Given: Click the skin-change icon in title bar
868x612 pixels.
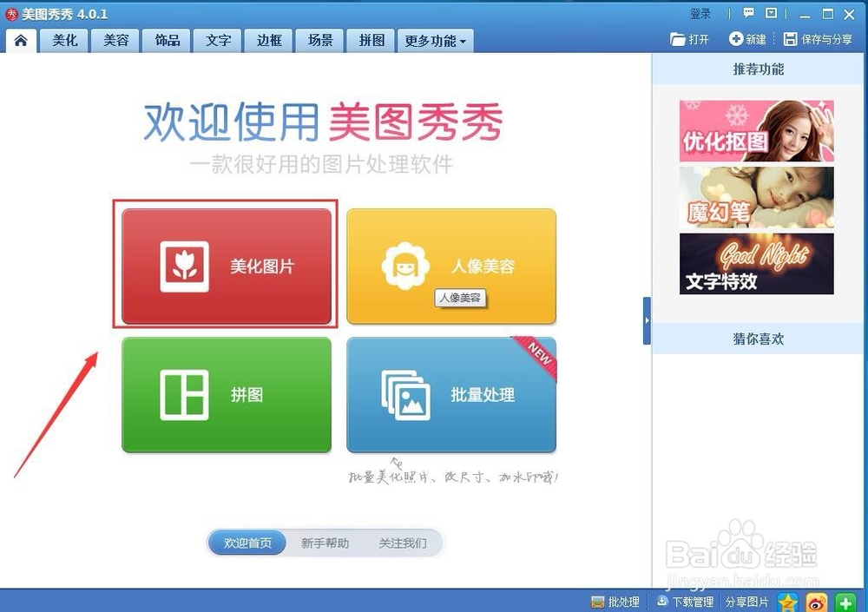Looking at the screenshot, I should tap(771, 14).
